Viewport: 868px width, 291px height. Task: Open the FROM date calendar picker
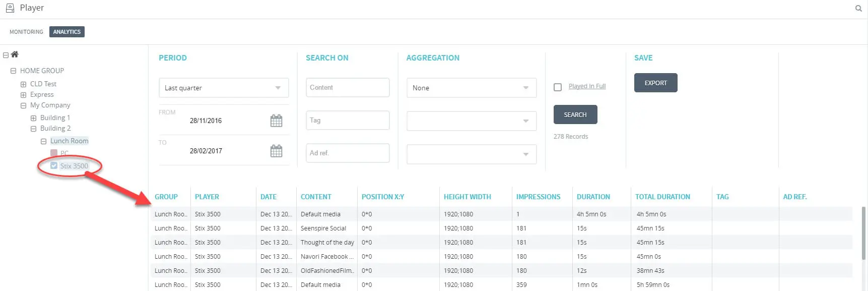(x=276, y=121)
